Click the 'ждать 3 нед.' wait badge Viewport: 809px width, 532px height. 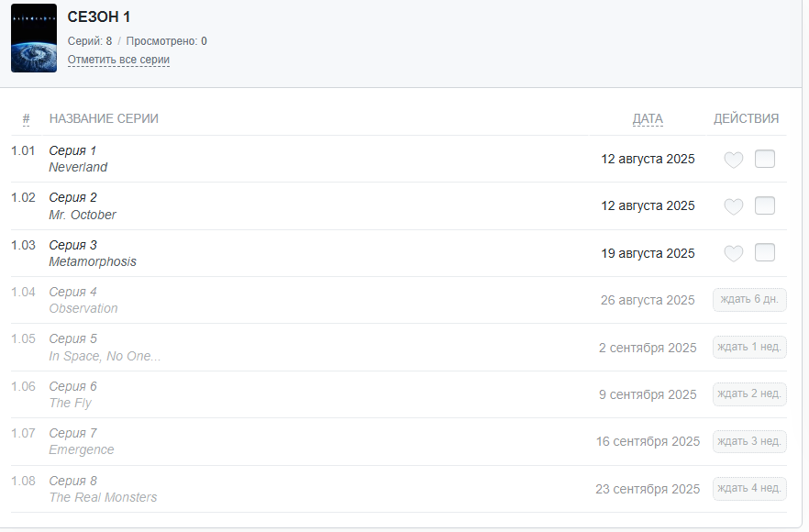749,441
